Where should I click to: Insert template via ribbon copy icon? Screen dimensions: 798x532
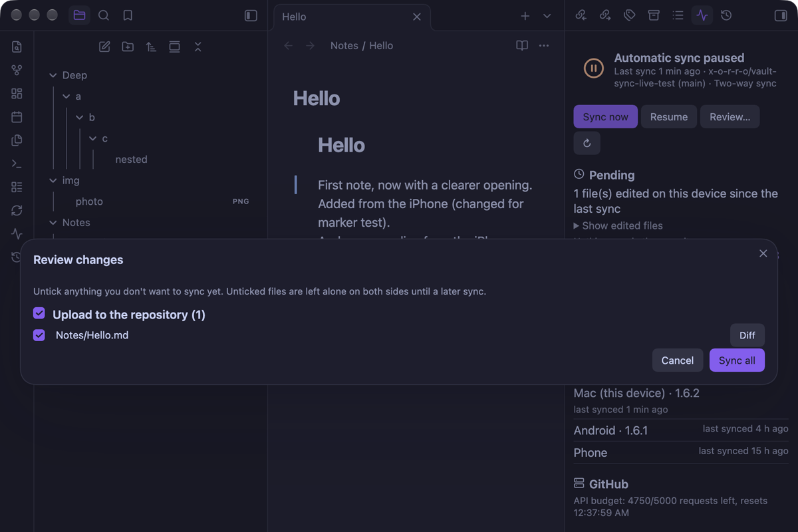[x=17, y=140]
